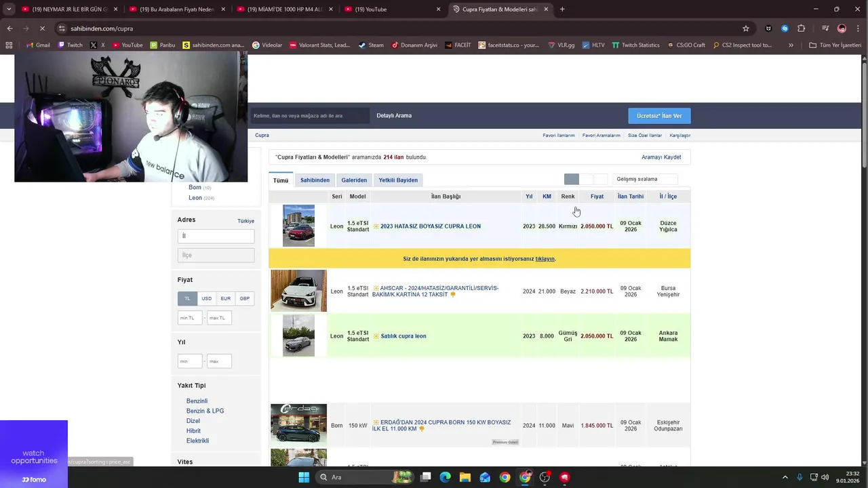
Task: Click the Ücretsiz İlan Ver button
Action: coord(659,116)
